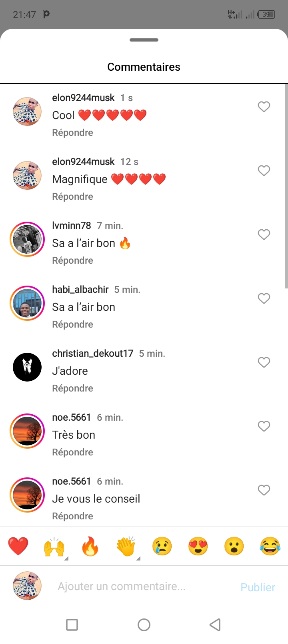The image size is (288, 644).
Task: Insert the crying face emoji
Action: coord(162,546)
